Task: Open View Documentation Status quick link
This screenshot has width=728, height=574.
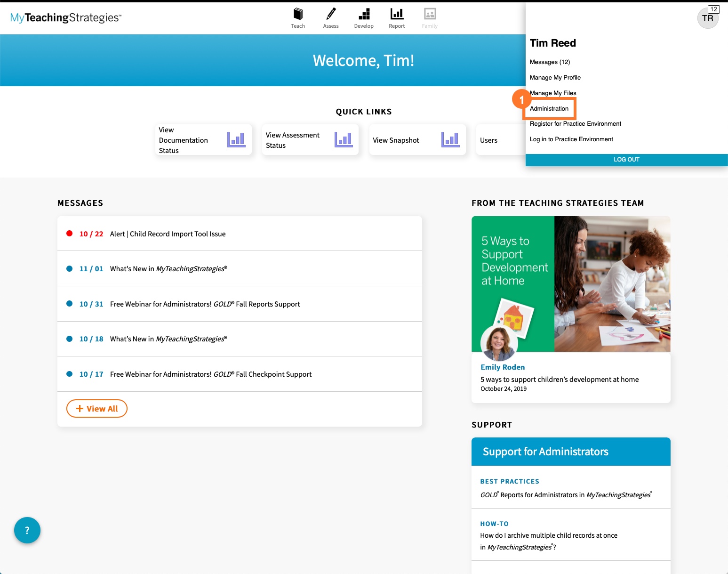Action: click(x=203, y=140)
